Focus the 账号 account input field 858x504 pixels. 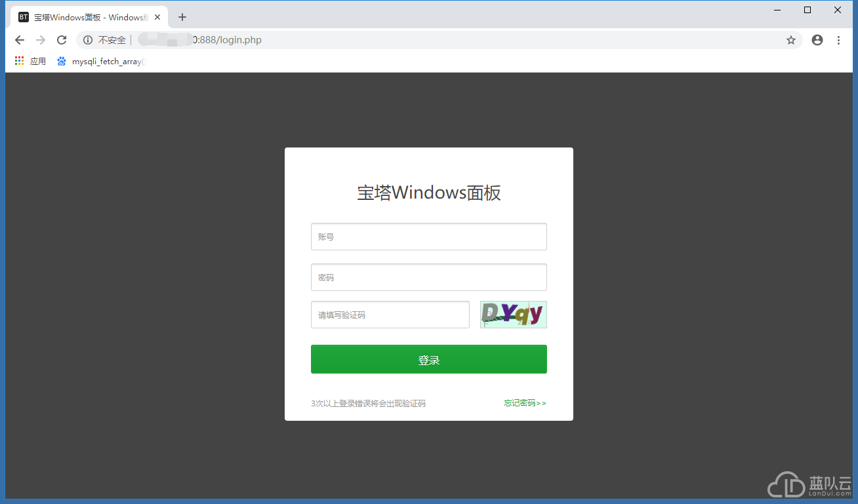point(429,237)
